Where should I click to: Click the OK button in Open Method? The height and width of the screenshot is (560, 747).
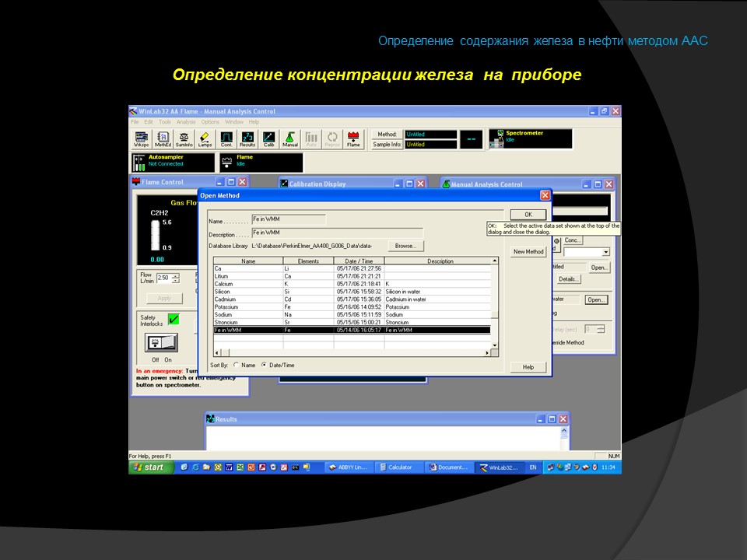(528, 214)
